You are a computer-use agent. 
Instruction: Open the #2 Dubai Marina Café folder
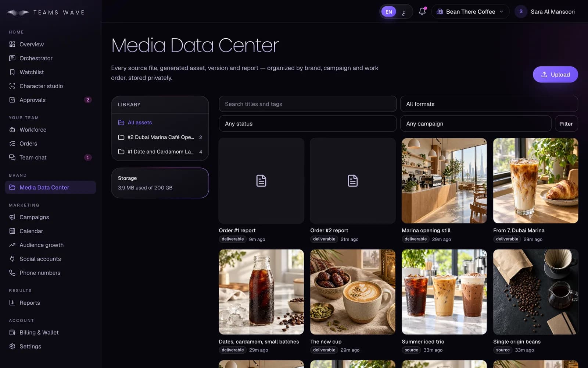pyautogui.click(x=160, y=137)
